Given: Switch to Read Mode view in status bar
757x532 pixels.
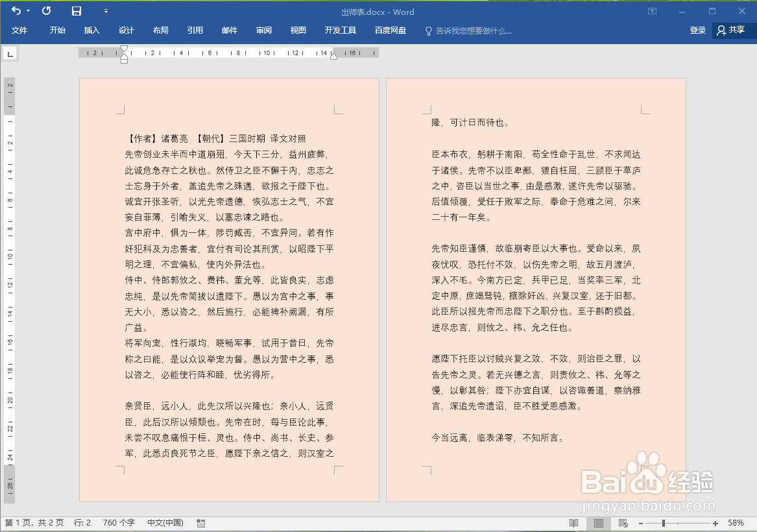Looking at the screenshot, I should coord(573,523).
